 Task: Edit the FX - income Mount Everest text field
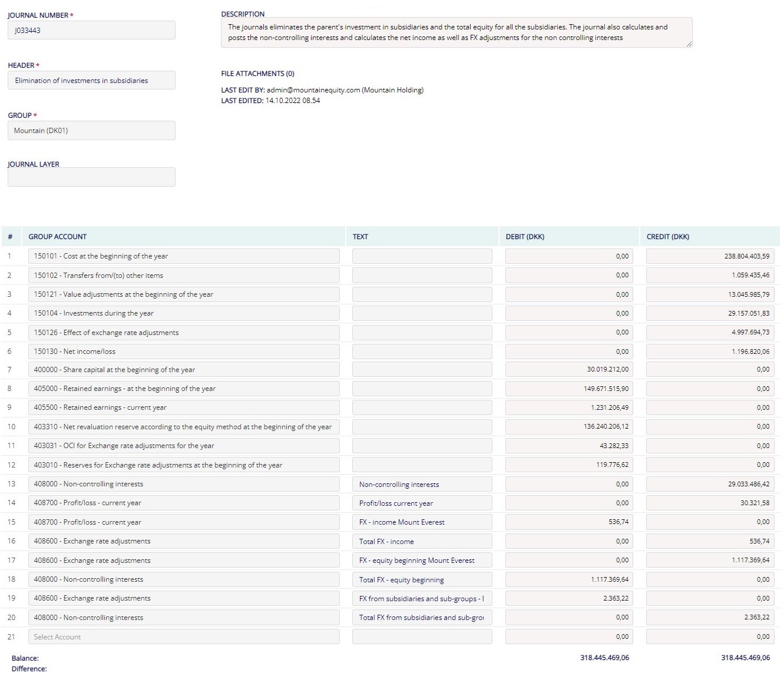422,522
